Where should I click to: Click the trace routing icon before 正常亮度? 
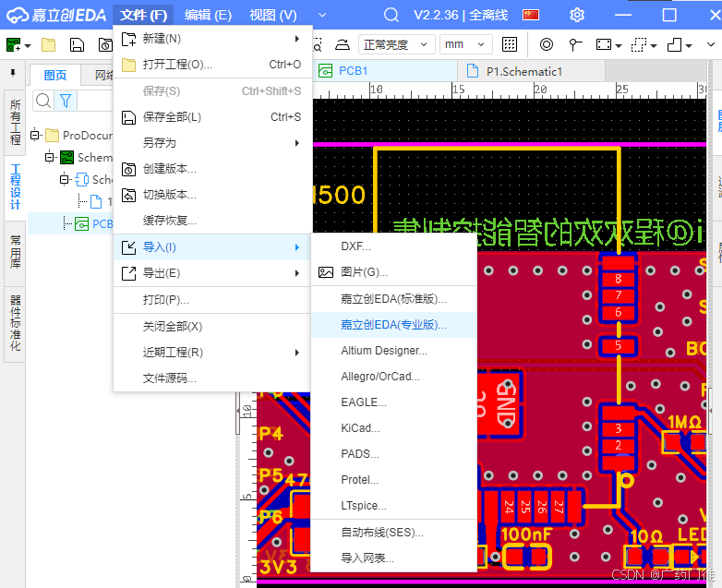point(343,44)
